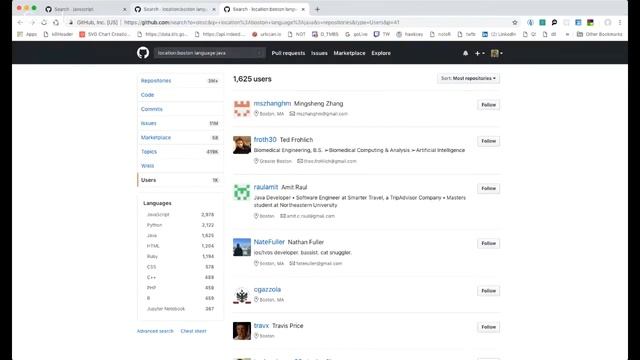Follow user travx
This screenshot has height=360, width=640.
[x=488, y=327]
